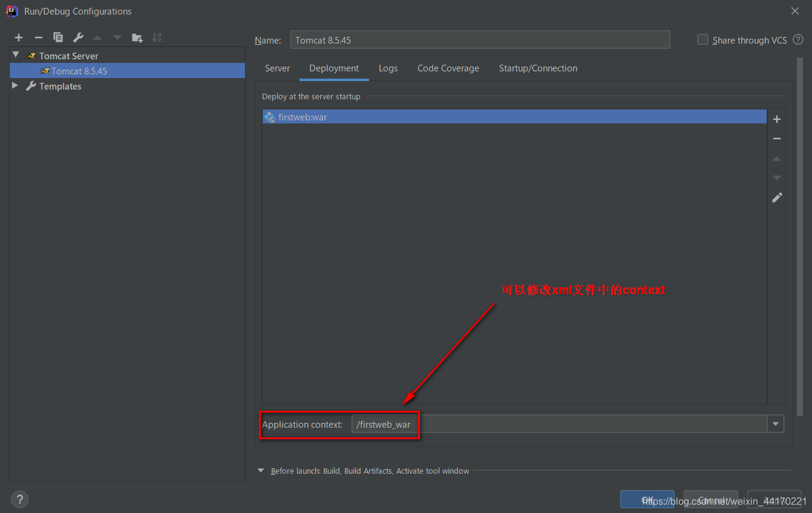
Task: Select the Deployment tab
Action: click(x=334, y=68)
